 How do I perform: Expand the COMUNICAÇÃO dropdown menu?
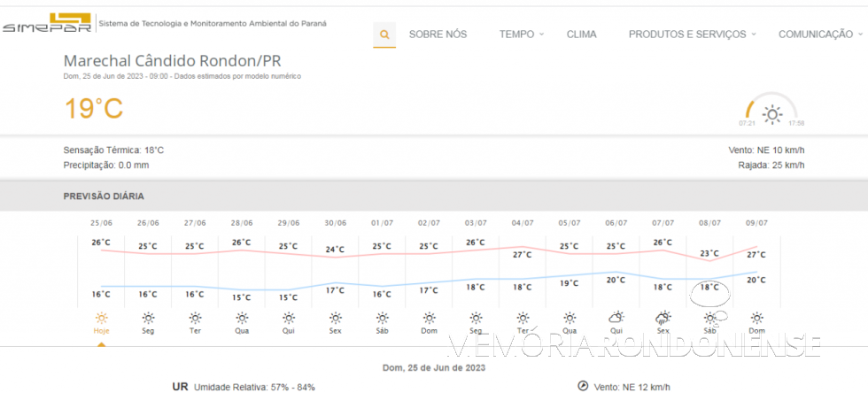(x=820, y=35)
